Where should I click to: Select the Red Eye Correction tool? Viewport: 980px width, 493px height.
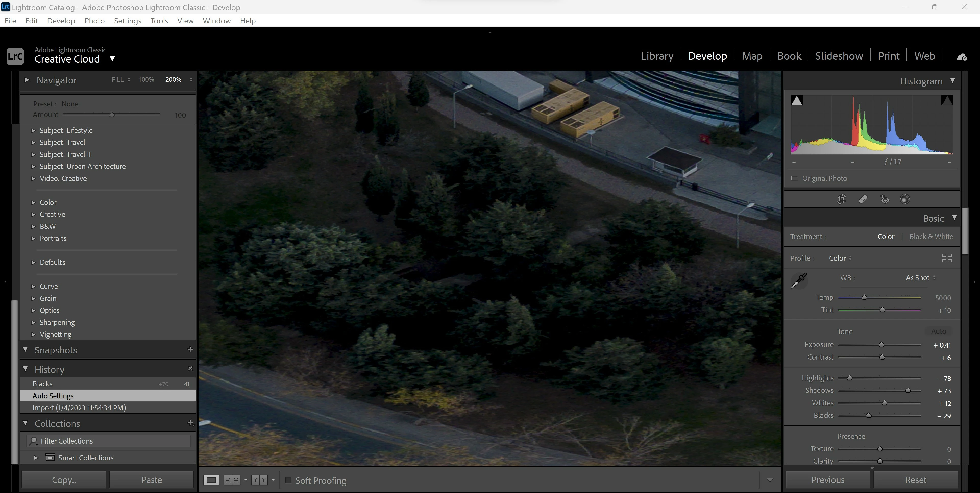885,199
